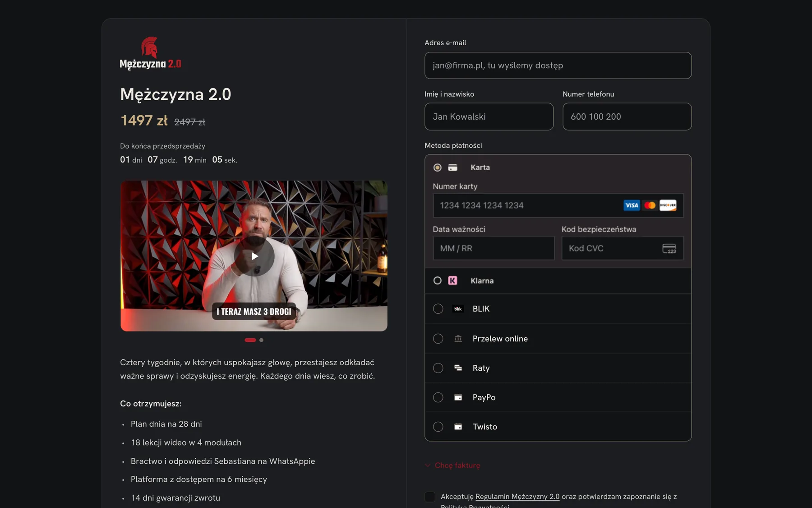Image resolution: width=812 pixels, height=508 pixels.
Task: Click the CVC card hint icon
Action: coord(669,248)
